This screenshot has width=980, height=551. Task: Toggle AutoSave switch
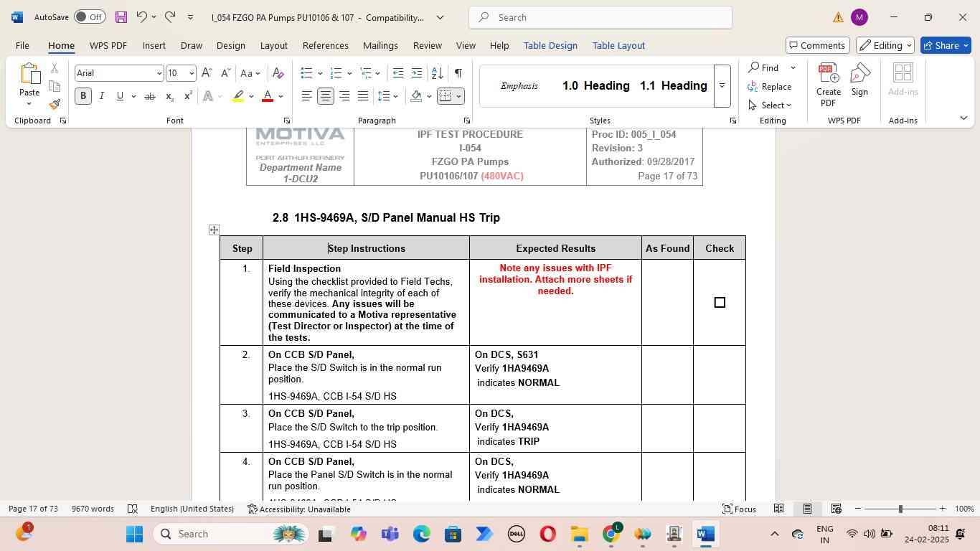click(x=90, y=17)
